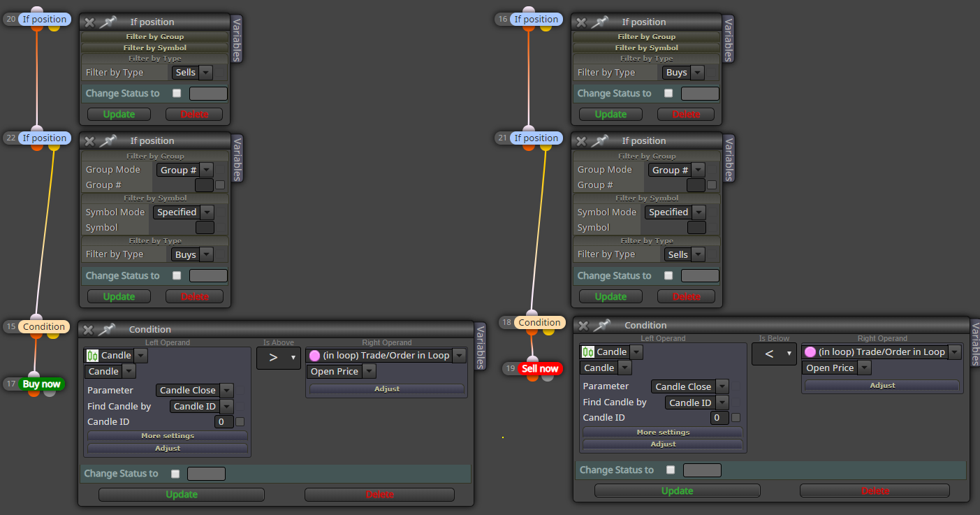Toggle Change Status checkbox in left Condition
980x515 pixels.
pyautogui.click(x=175, y=474)
